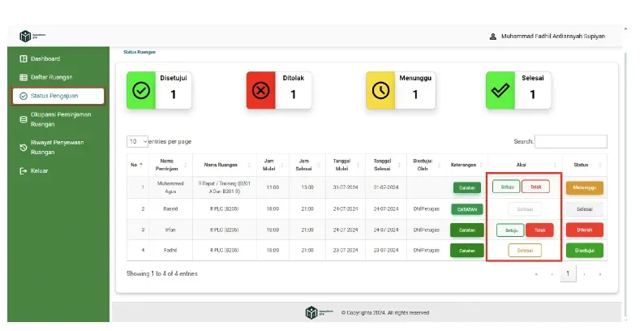Sort by Aksi column
The height and width of the screenshot is (331, 644).
525,165
